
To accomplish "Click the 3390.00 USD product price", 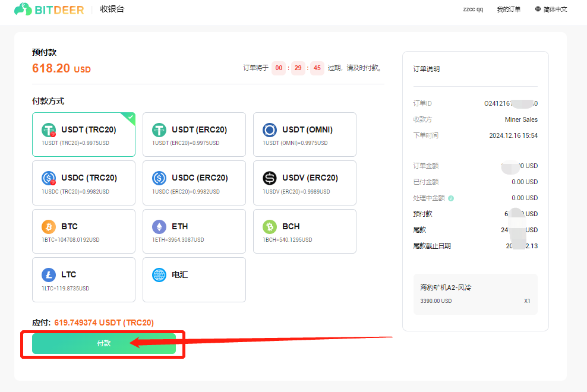I will click(435, 301).
